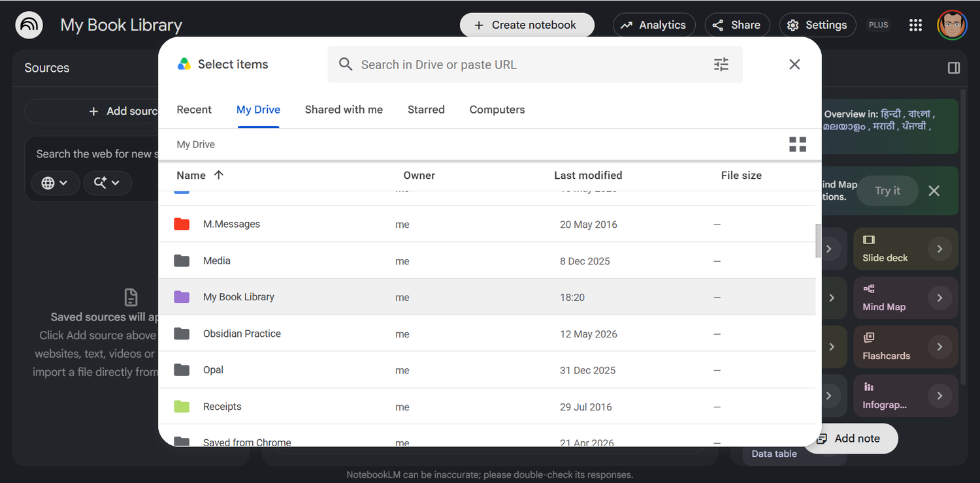980x483 pixels.
Task: Click the Add note button
Action: pyautogui.click(x=851, y=439)
